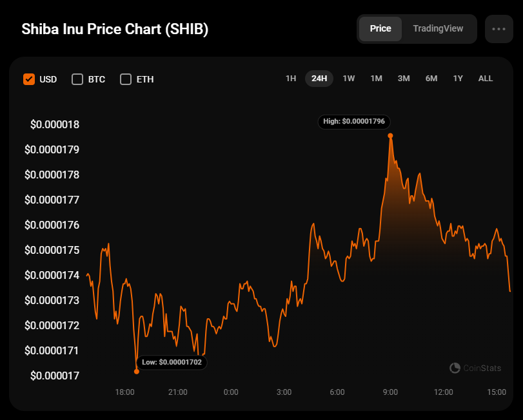Uncheck the USD currency checkbox

tap(29, 79)
